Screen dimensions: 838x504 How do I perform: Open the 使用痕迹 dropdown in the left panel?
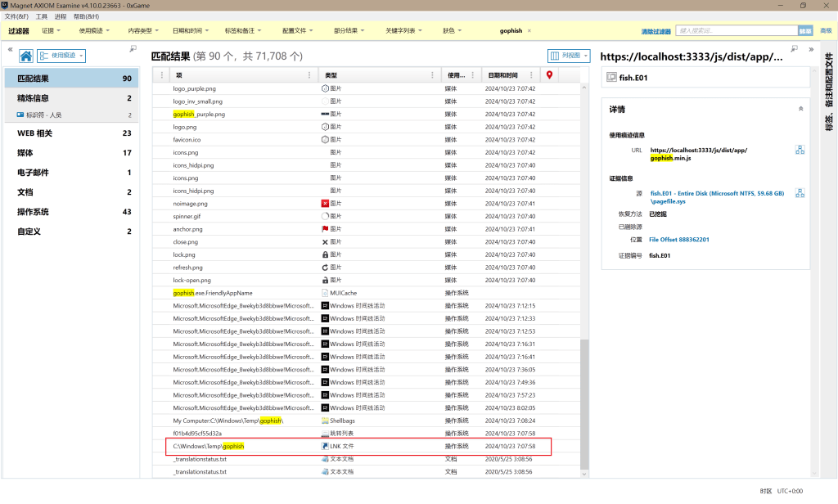click(x=62, y=56)
